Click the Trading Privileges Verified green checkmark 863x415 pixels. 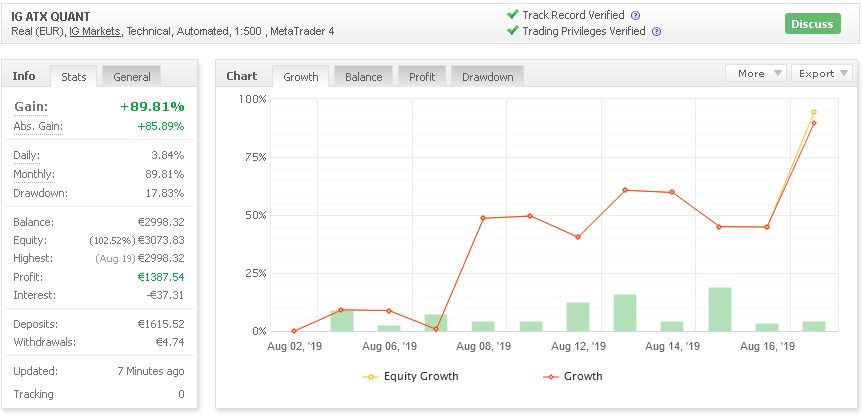[512, 31]
